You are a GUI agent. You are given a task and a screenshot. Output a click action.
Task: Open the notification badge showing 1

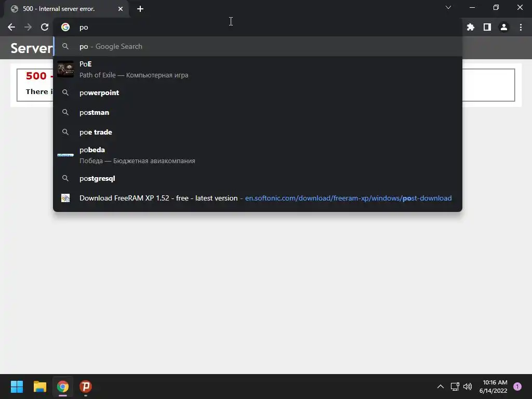[x=517, y=387]
